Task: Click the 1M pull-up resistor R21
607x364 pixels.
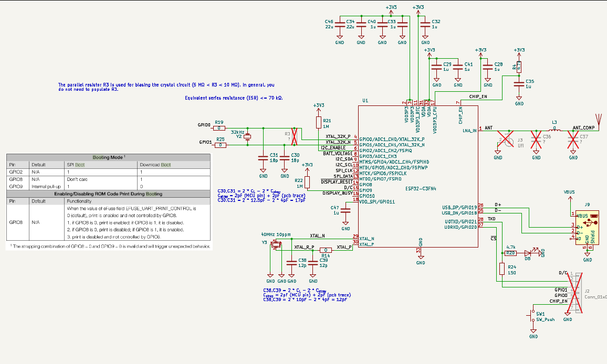Action: coord(319,122)
